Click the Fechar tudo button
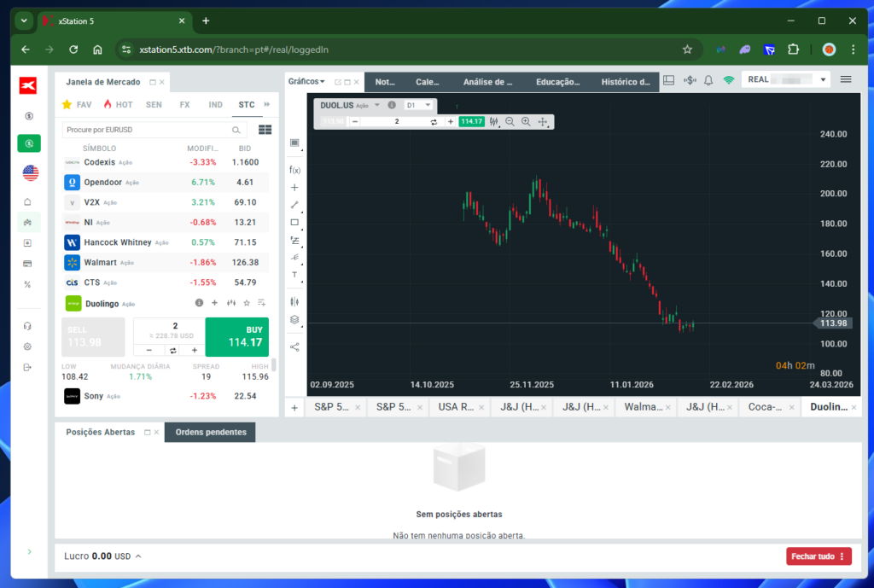Viewport: 874px width, 588px height. point(819,556)
